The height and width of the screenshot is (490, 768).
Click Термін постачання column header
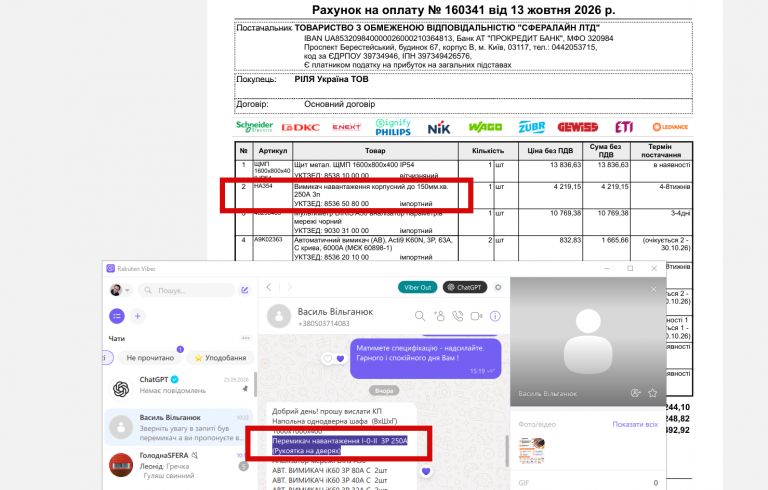661,150
